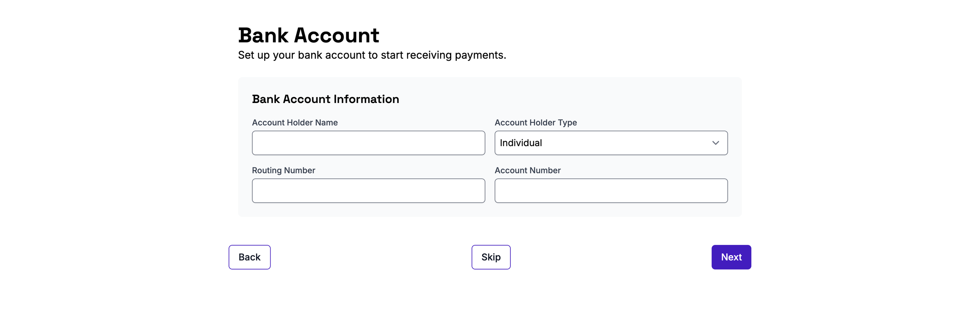Click the 'Account Number' label

pos(528,170)
